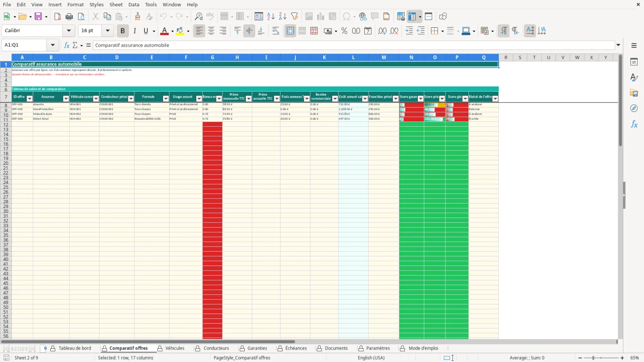The height and width of the screenshot is (362, 644).
Task: Select row header 8
Action: point(6,105)
